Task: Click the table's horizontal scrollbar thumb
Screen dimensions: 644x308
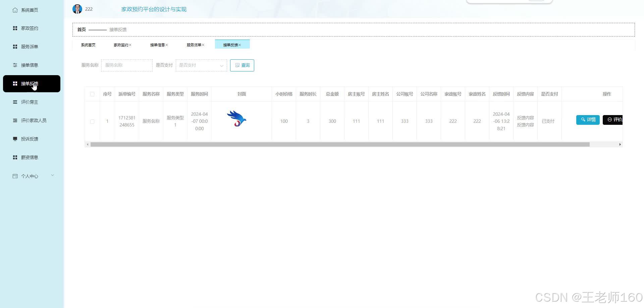Action: click(340, 145)
